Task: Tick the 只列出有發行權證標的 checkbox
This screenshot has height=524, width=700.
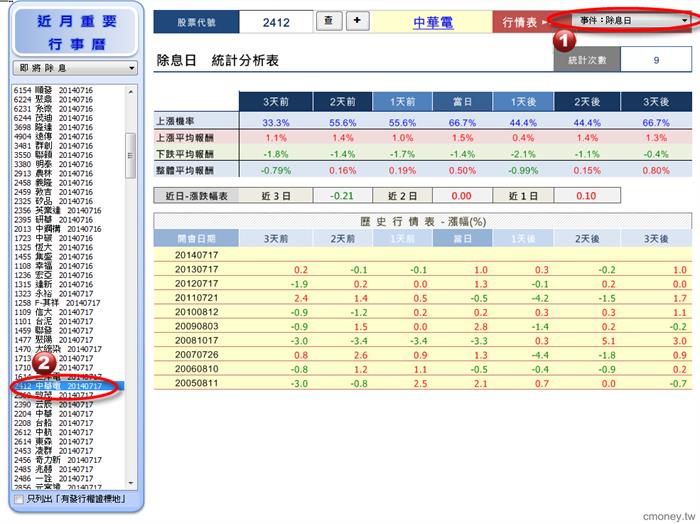Action: (x=19, y=499)
